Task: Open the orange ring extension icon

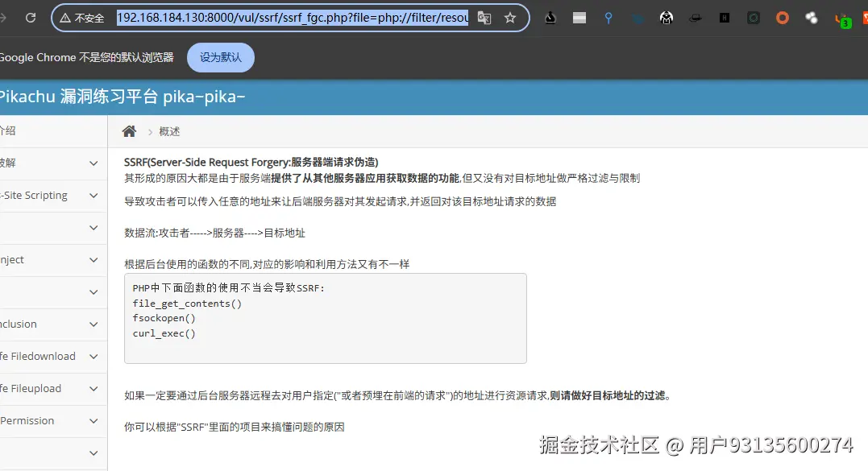Action: (783, 19)
